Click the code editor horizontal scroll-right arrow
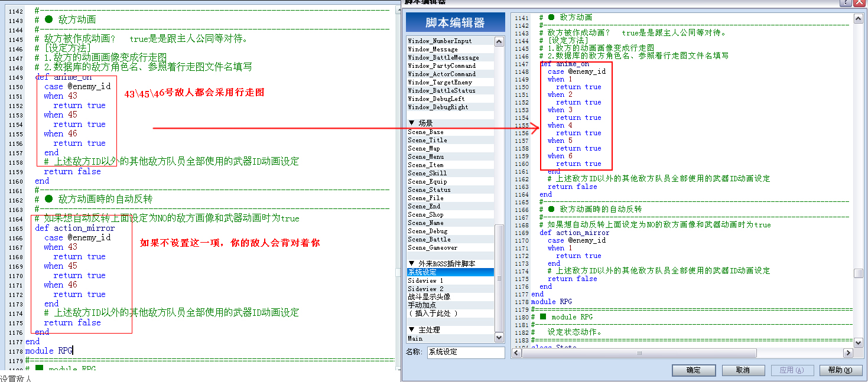The image size is (868, 382). [848, 353]
